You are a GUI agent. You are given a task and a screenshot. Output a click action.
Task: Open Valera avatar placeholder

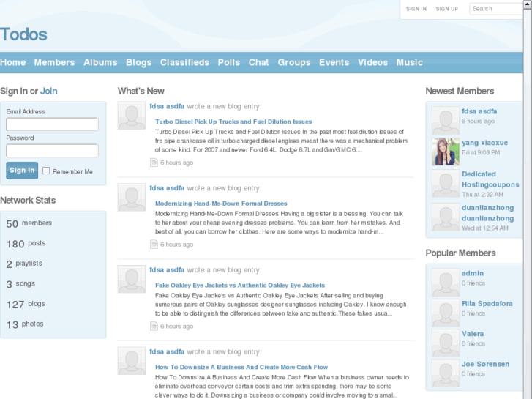point(446,343)
